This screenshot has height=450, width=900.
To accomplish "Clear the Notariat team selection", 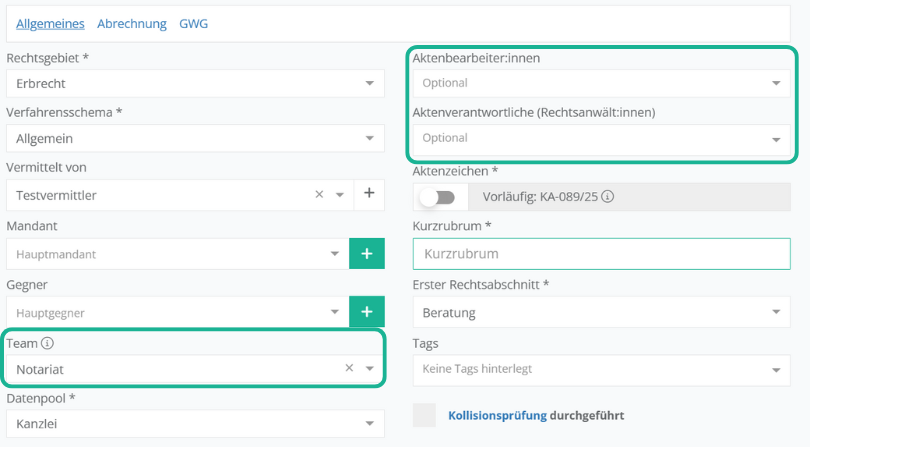I will [x=349, y=368].
